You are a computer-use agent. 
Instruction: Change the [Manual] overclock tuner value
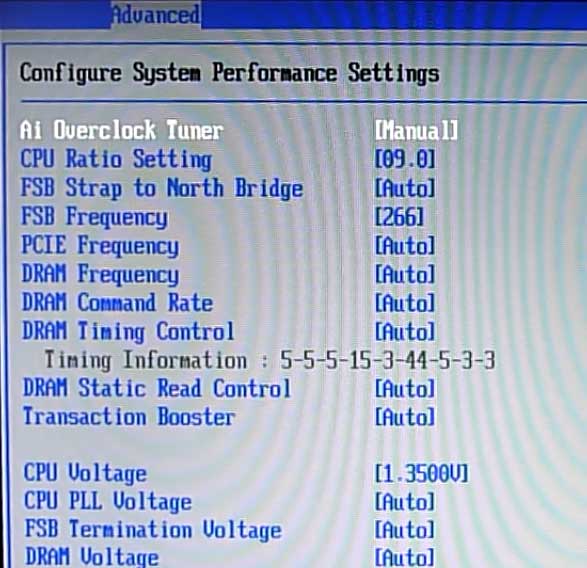(416, 131)
